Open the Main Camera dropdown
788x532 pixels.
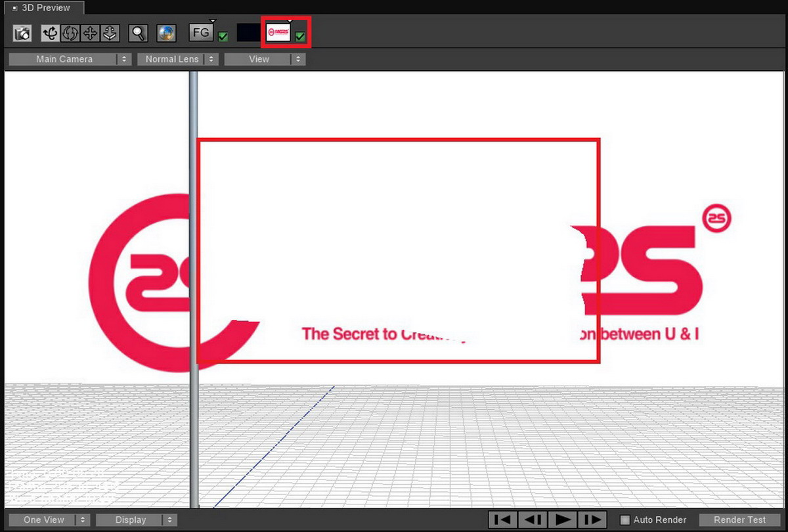70,59
